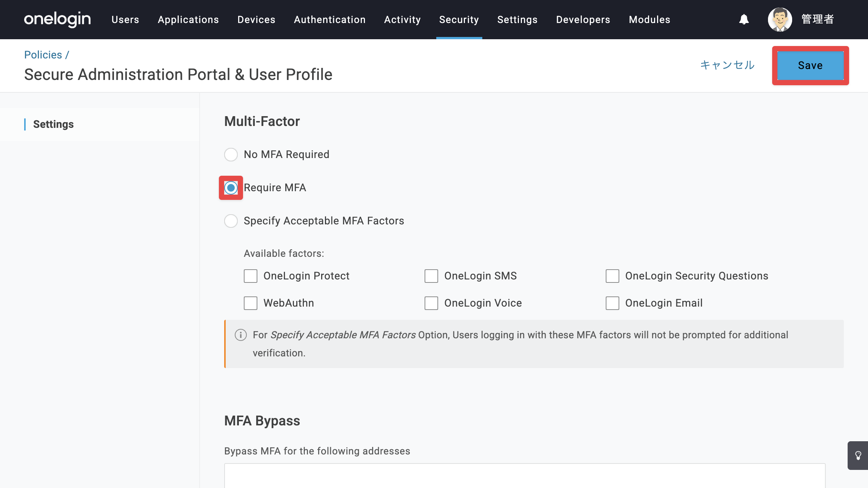Screen dimensions: 868x488
Task: Click the キャンセル cancel link
Action: 727,65
